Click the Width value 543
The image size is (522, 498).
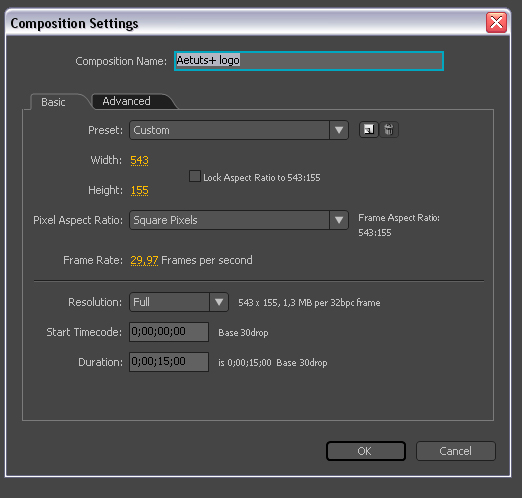(x=139, y=160)
